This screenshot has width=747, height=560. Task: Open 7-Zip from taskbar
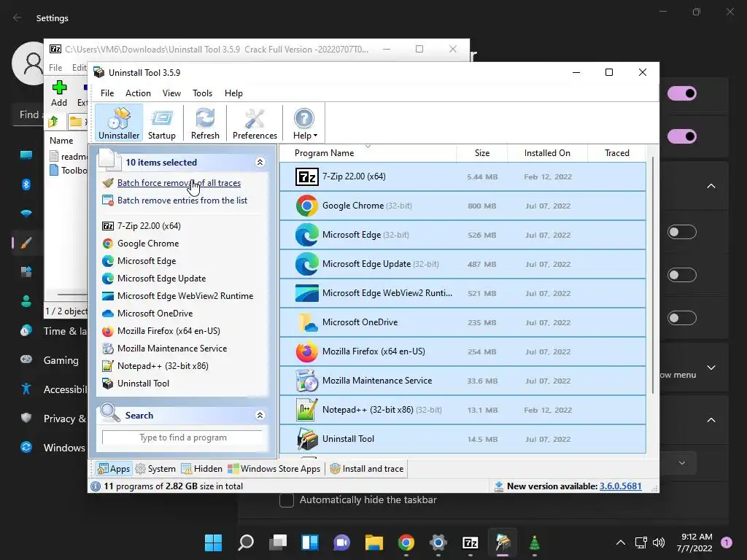pyautogui.click(x=471, y=542)
